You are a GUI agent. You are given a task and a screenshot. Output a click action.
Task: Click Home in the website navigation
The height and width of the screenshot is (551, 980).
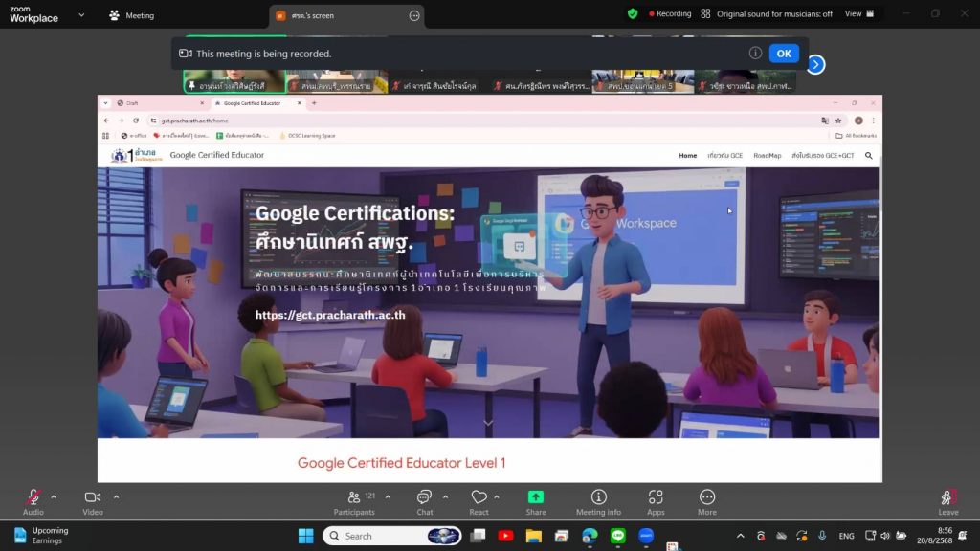(687, 156)
